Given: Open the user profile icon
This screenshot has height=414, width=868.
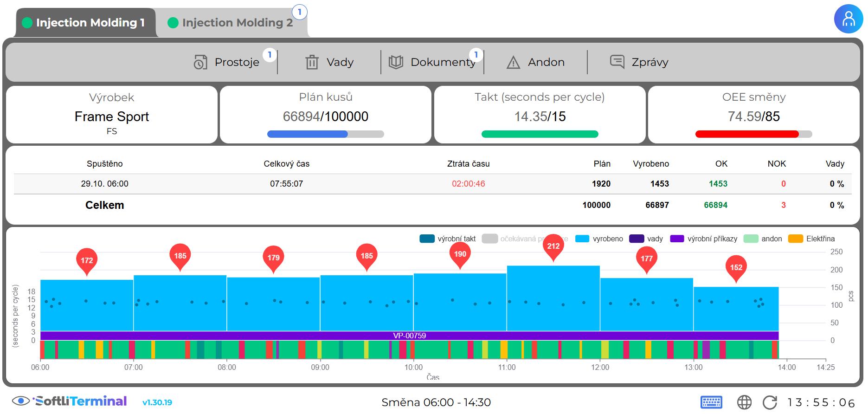Looking at the screenshot, I should (848, 19).
